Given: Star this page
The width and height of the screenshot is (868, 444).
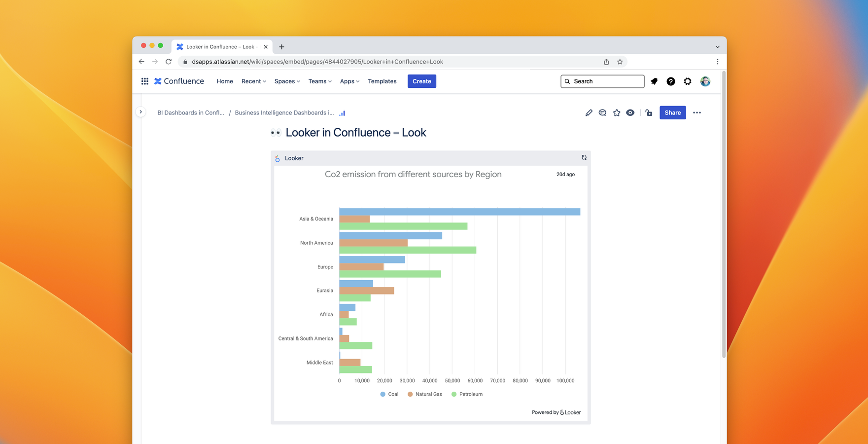Looking at the screenshot, I should tap(617, 113).
